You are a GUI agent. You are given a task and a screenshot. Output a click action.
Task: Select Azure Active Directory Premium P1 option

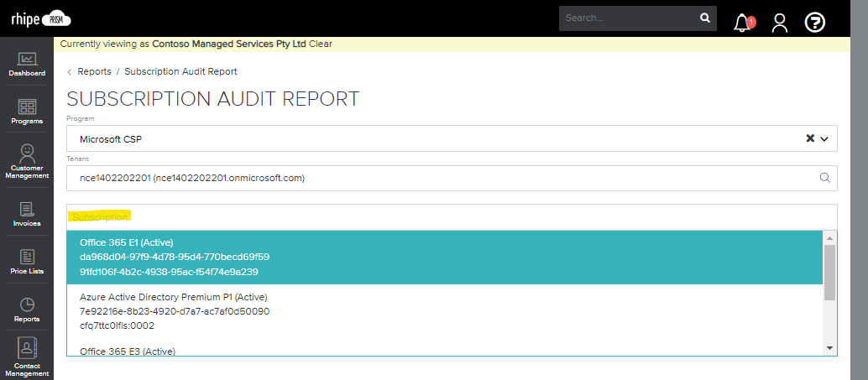point(445,311)
